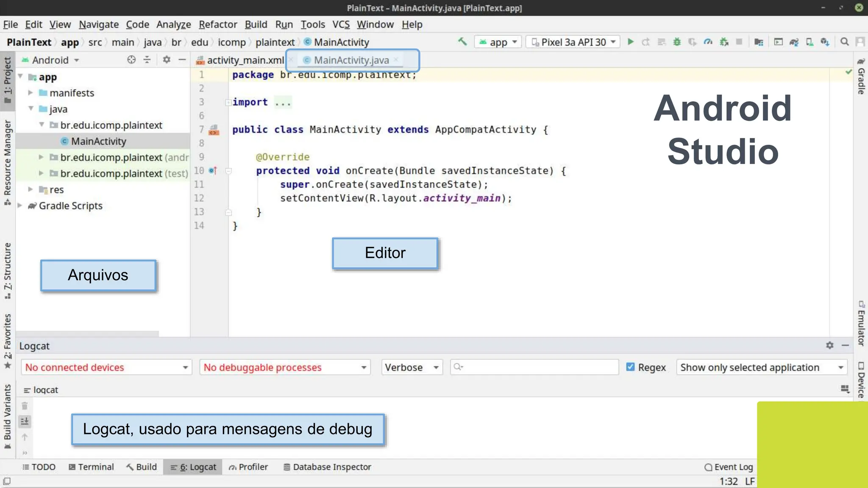This screenshot has height=488, width=868.
Task: Open Logcat settings gear icon
Action: [x=830, y=345]
